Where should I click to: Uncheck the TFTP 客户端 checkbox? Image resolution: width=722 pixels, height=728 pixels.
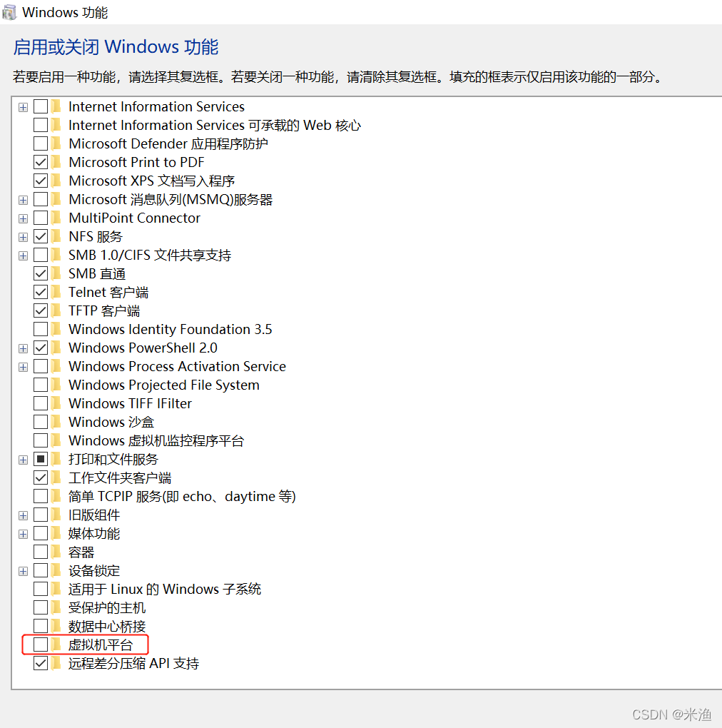point(41,310)
